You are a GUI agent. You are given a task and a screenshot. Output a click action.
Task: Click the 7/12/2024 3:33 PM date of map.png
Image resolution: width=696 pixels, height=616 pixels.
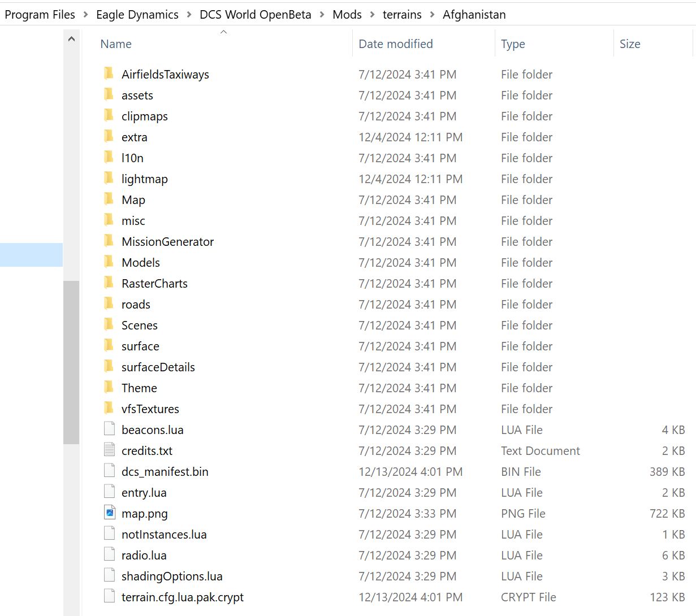pos(408,514)
